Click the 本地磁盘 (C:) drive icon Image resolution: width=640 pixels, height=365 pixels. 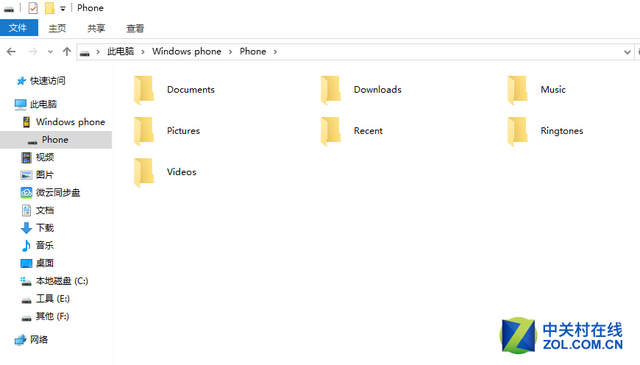(26, 281)
